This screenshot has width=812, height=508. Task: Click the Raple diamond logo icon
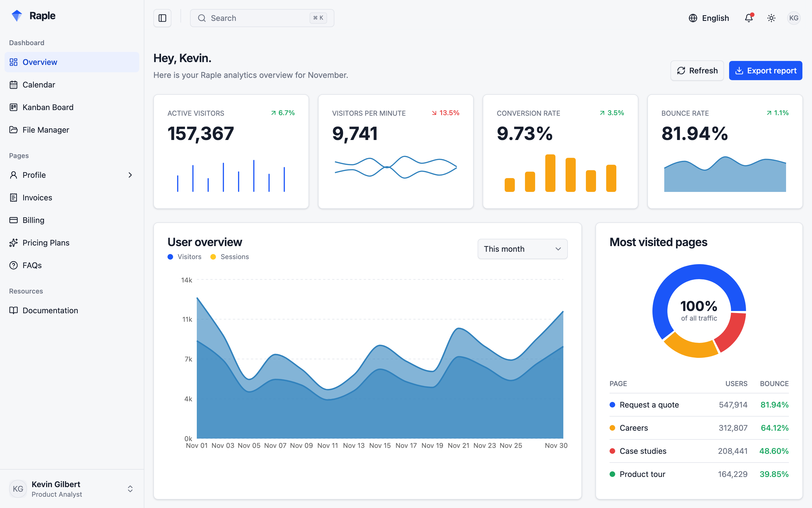17,16
